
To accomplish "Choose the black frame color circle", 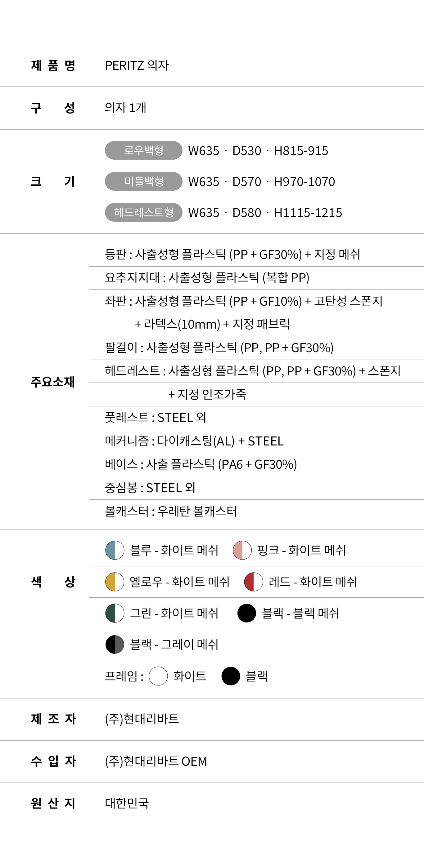I will [231, 676].
